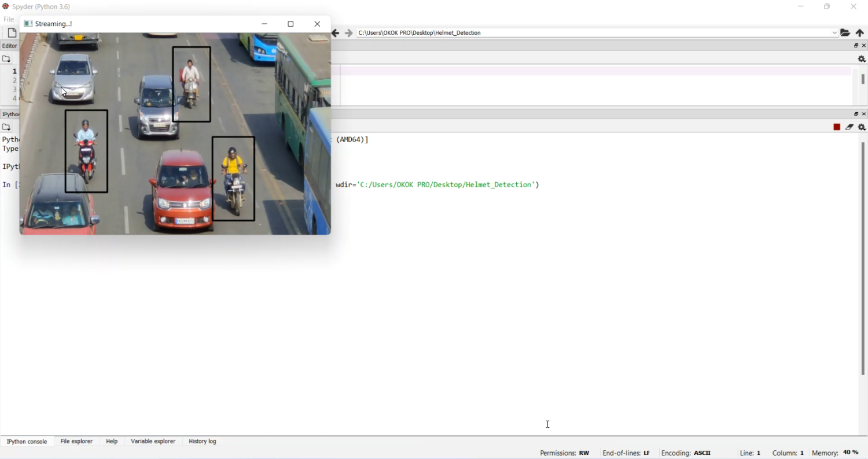Viewport: 868px width, 459px height.
Task: Click the back arrow beside path field
Action: pos(336,34)
